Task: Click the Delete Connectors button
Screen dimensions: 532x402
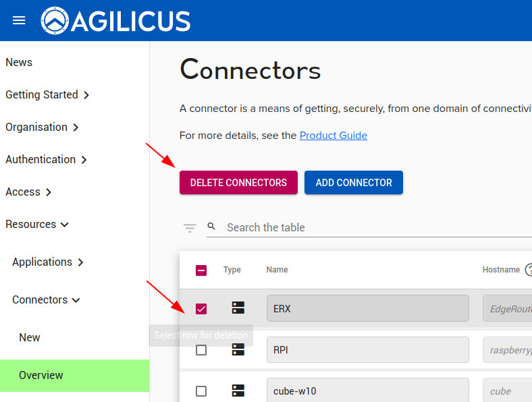Action: 238,183
